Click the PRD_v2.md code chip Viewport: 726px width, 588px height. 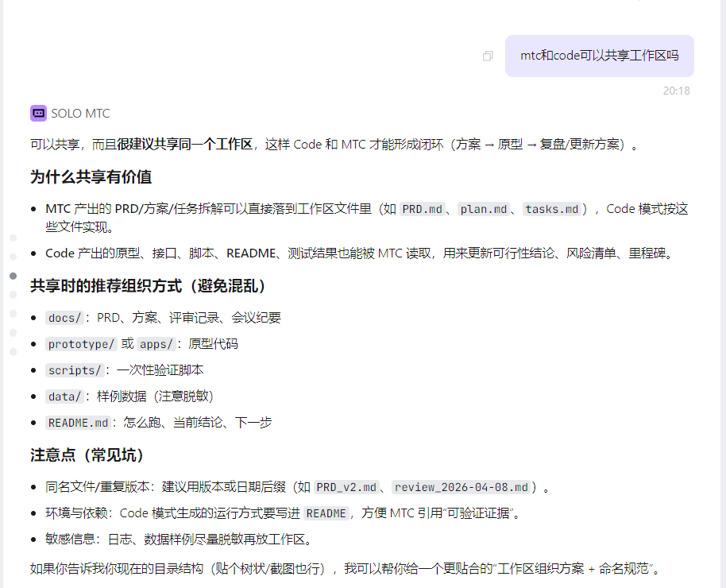pyautogui.click(x=346, y=487)
